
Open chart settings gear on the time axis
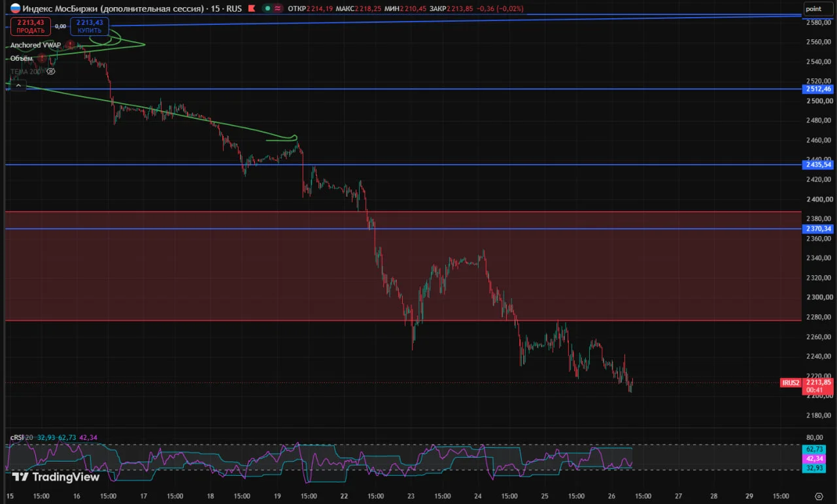[x=819, y=496]
